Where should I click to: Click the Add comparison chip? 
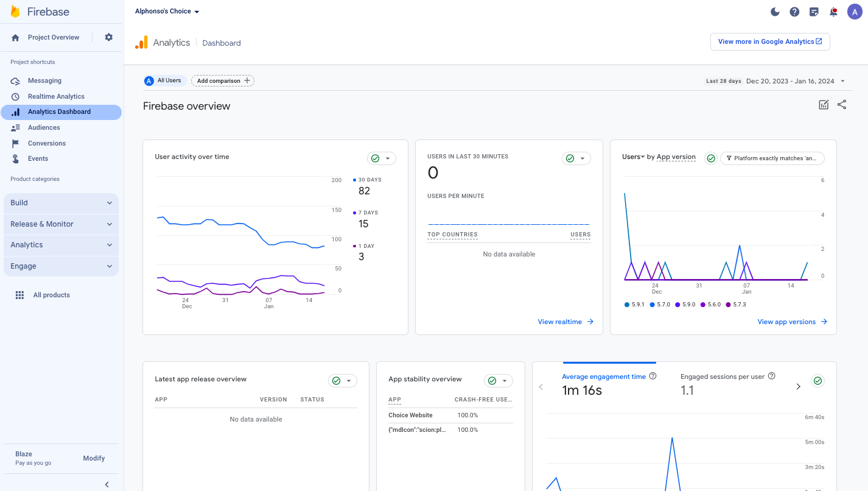tap(223, 80)
